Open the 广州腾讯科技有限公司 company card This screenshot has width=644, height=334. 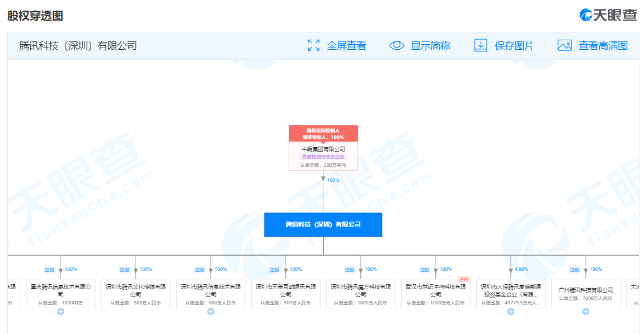coord(586,293)
